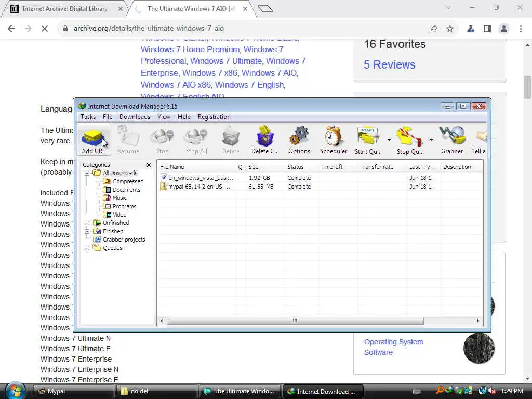Open the Grabber tool icon
This screenshot has width=532, height=399.
pyautogui.click(x=452, y=140)
